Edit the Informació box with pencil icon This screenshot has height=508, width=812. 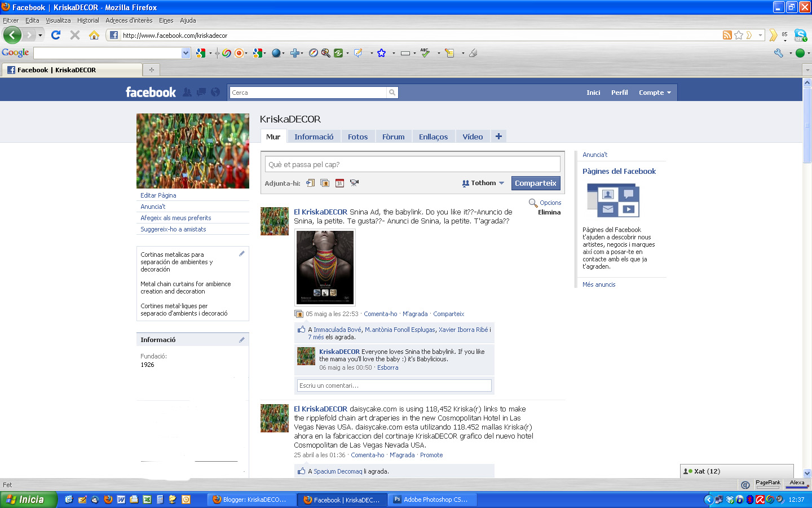pyautogui.click(x=242, y=340)
